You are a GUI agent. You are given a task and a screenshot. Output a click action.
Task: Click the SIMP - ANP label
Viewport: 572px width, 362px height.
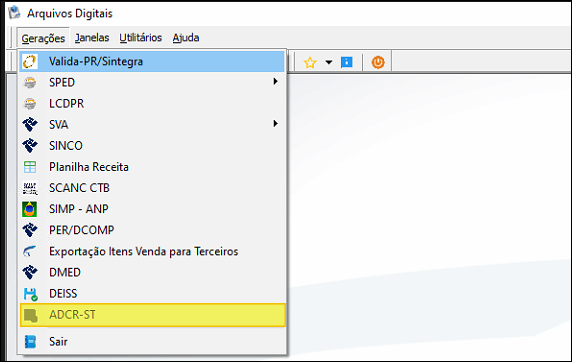click(x=79, y=209)
